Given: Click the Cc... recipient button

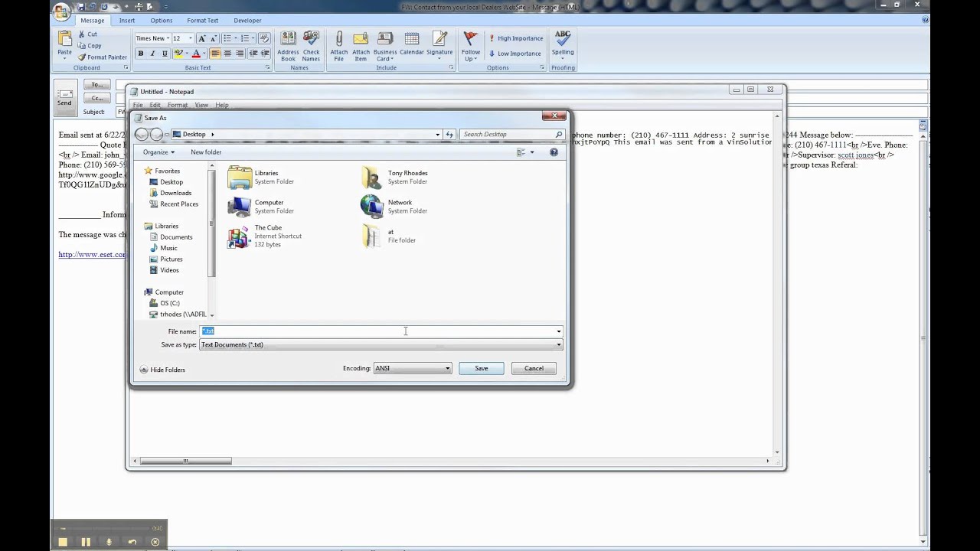Looking at the screenshot, I should (x=96, y=99).
